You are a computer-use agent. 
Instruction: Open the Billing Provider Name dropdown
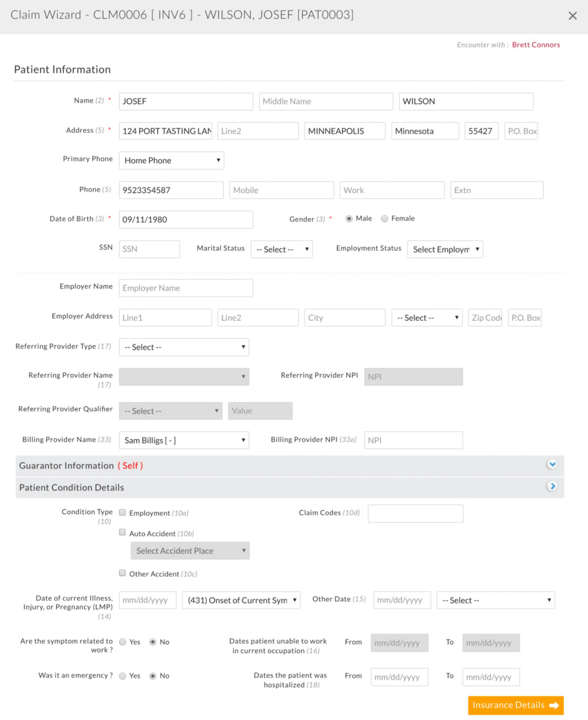pos(184,441)
